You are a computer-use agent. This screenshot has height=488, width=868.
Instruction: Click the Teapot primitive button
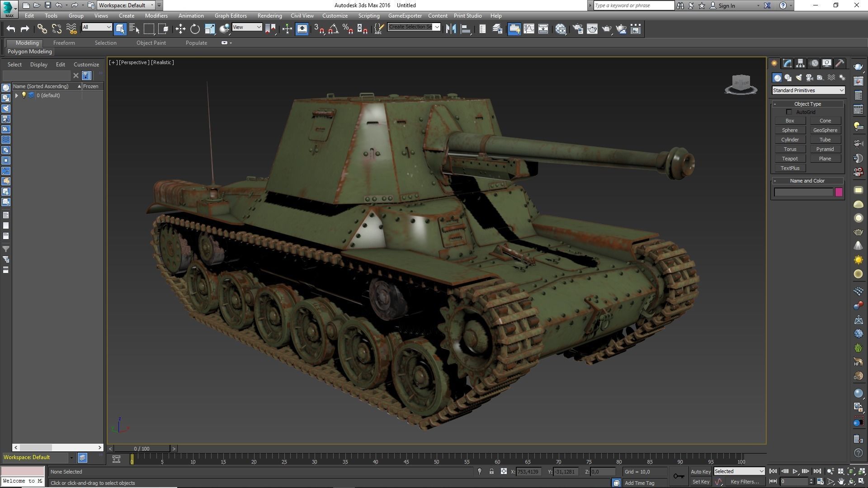[x=790, y=159]
